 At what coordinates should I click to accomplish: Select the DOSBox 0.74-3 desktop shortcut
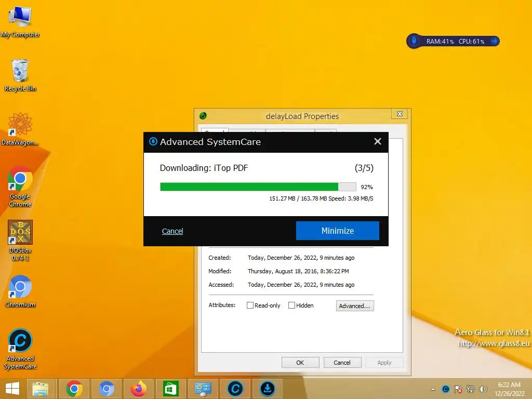[x=20, y=241]
